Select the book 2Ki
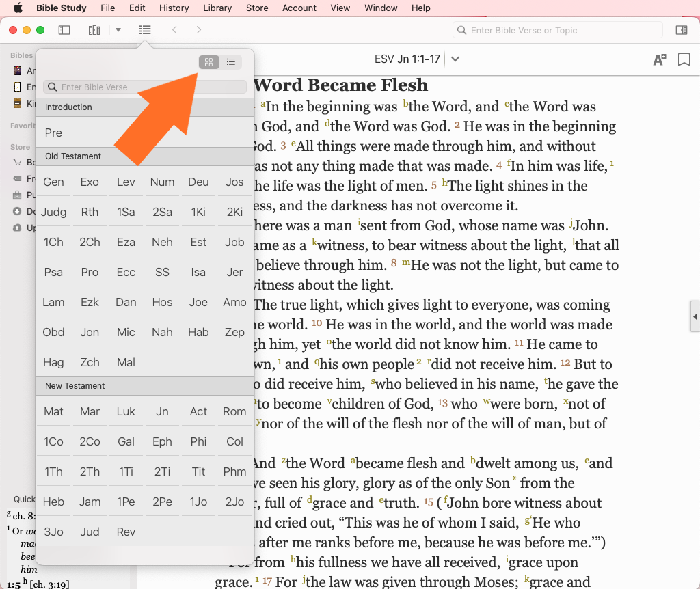Screen dimensions: 700x589 pos(234,212)
